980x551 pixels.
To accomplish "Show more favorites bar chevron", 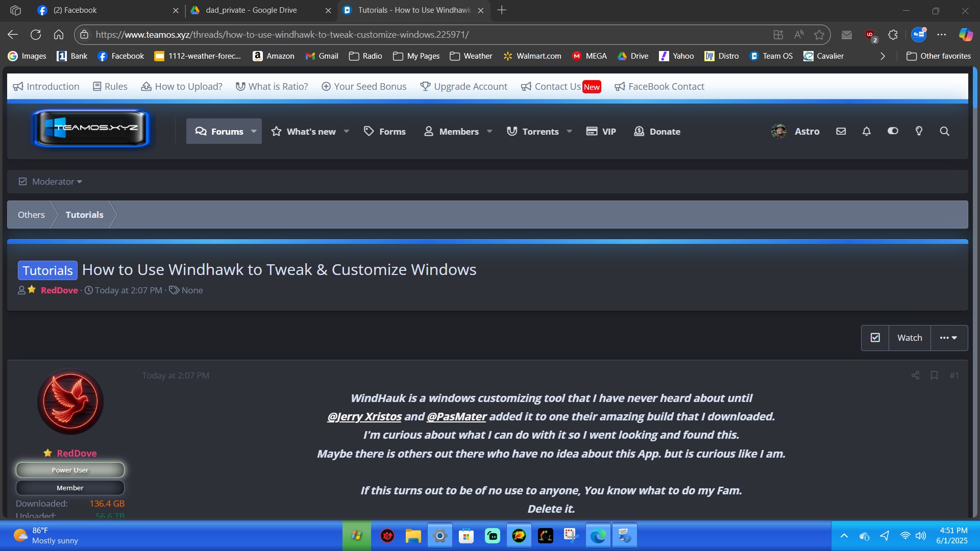I will [883, 56].
